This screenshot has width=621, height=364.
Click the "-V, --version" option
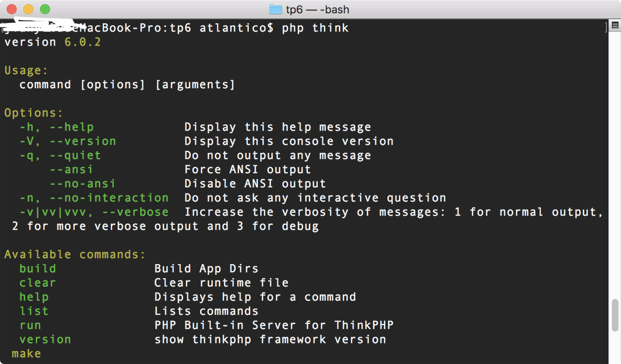(x=68, y=141)
